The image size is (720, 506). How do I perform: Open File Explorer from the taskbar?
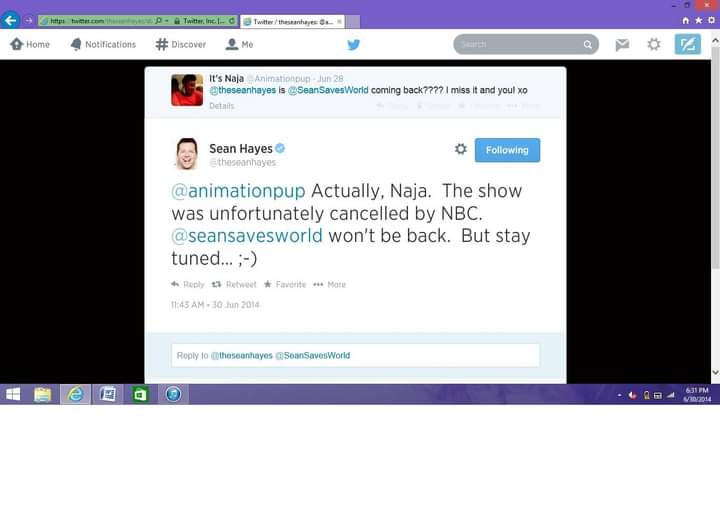(43, 394)
